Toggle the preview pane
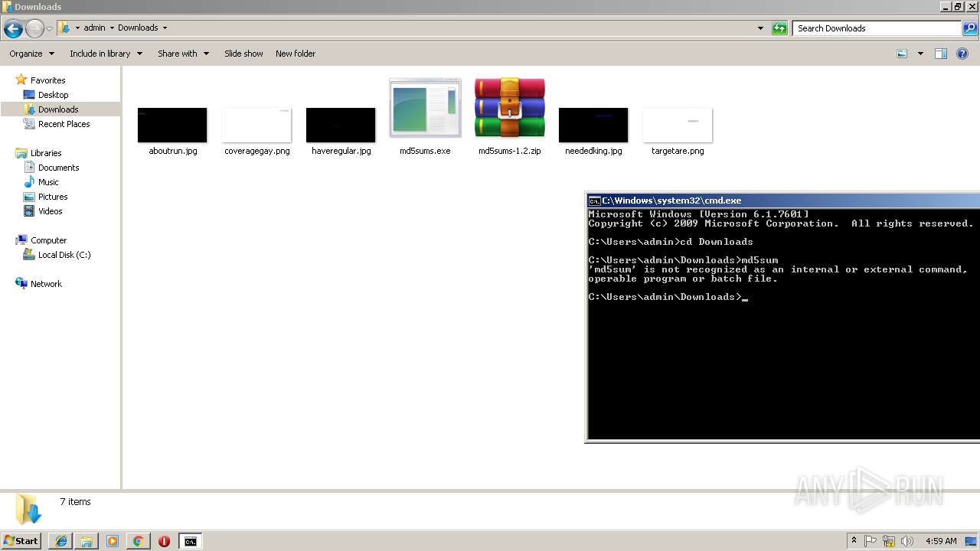 pyautogui.click(x=941, y=54)
